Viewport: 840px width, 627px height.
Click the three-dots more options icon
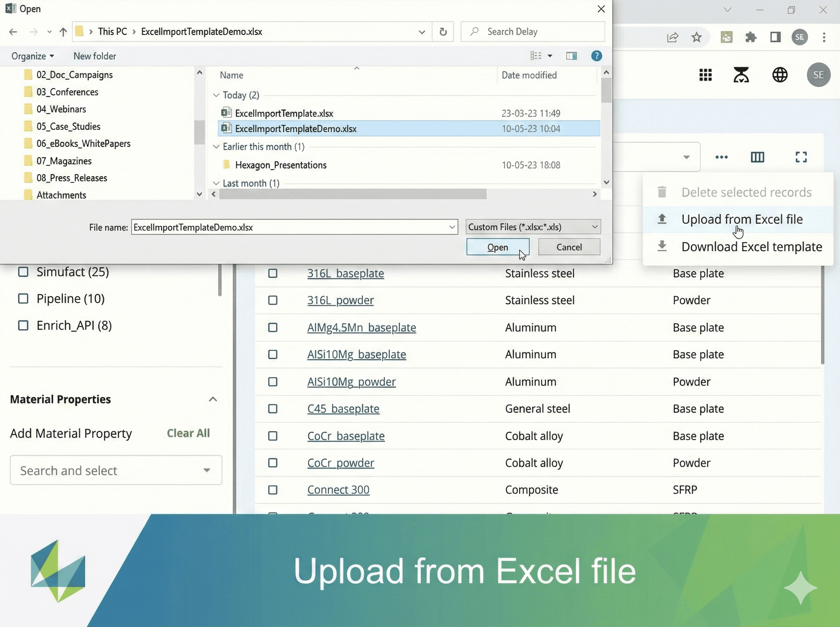pos(721,157)
